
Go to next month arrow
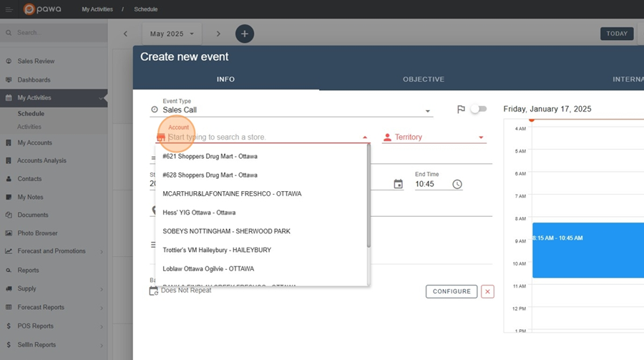(x=218, y=34)
